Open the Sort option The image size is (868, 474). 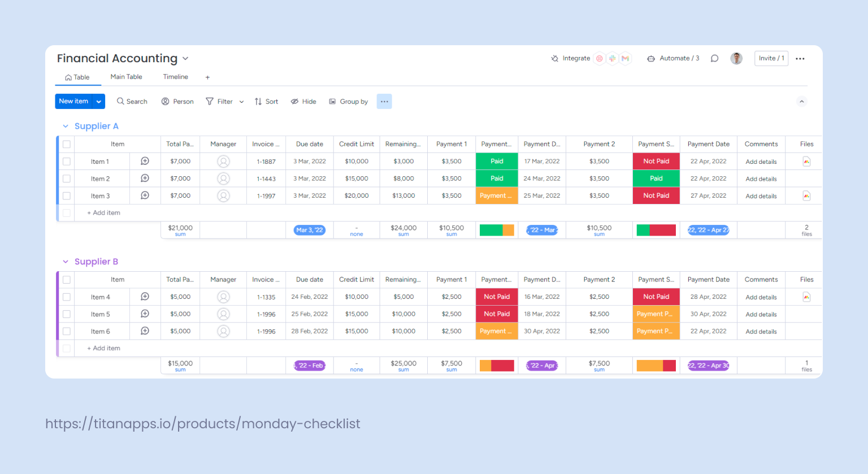[x=266, y=101]
